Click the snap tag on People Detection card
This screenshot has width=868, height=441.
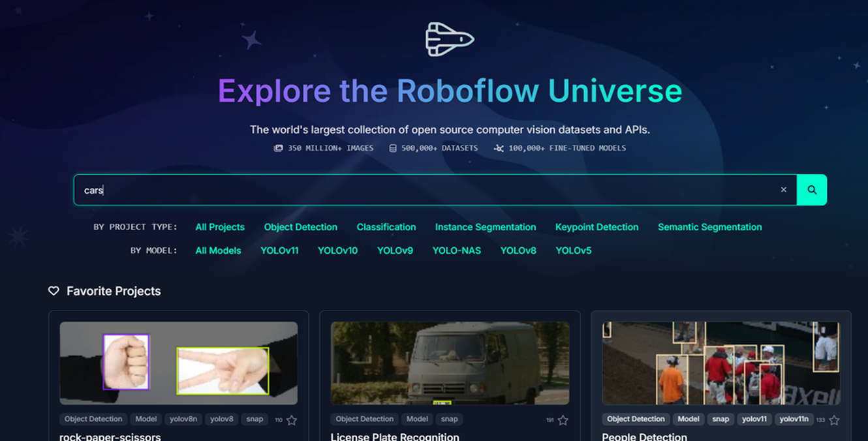(721, 419)
